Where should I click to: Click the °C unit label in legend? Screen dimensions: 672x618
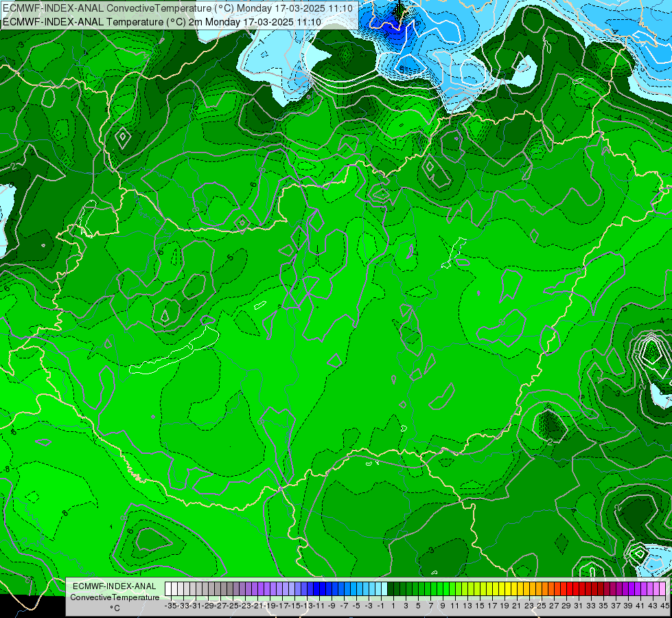coord(115,608)
